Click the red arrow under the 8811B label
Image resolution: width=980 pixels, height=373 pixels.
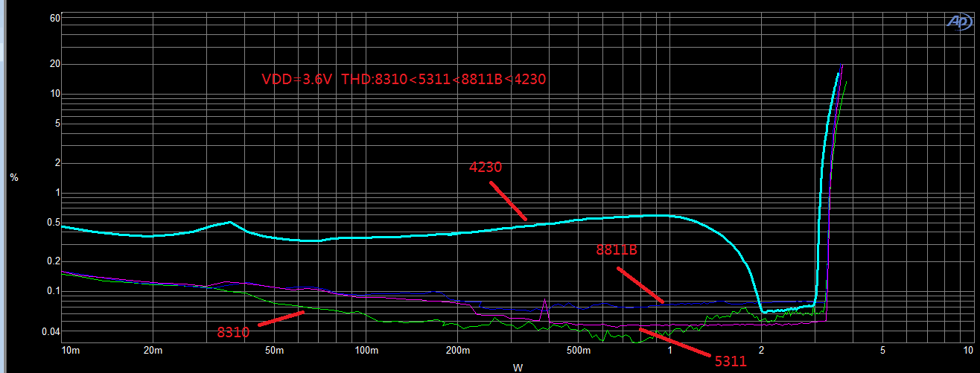coord(640,285)
